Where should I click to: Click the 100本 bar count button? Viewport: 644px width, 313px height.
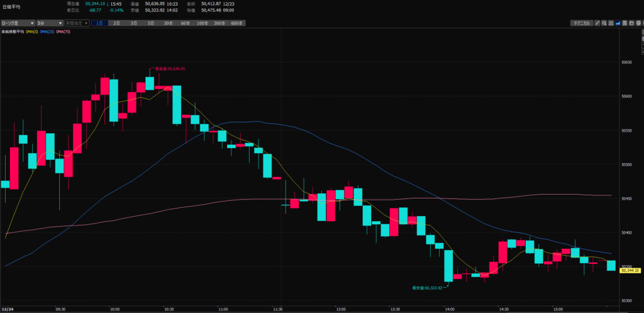[202, 23]
